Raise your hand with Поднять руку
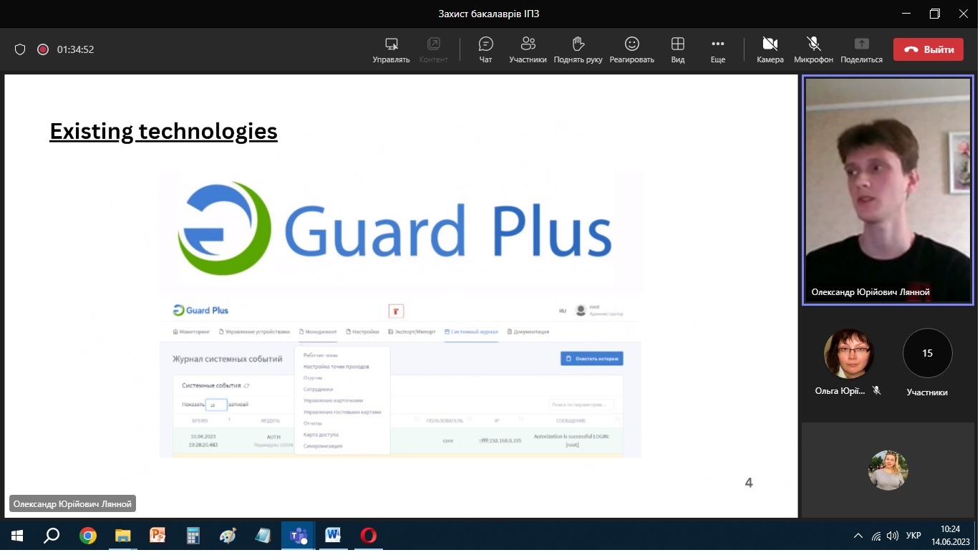Viewport: 980px width, 560px height. pyautogui.click(x=578, y=49)
